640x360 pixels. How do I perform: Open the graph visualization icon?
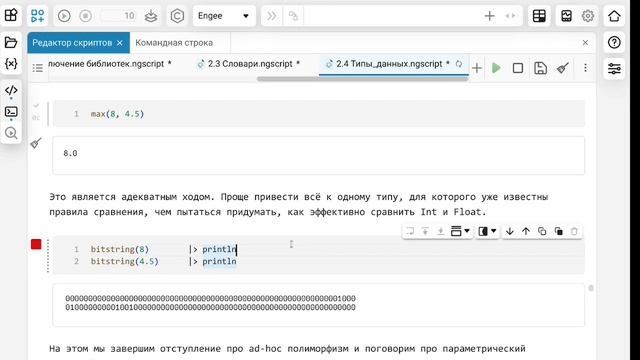pyautogui.click(x=566, y=16)
